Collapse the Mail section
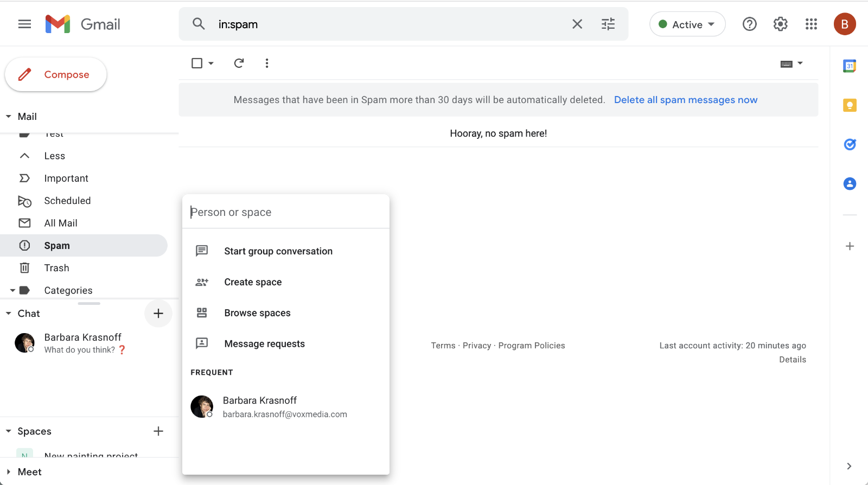 [x=9, y=117]
